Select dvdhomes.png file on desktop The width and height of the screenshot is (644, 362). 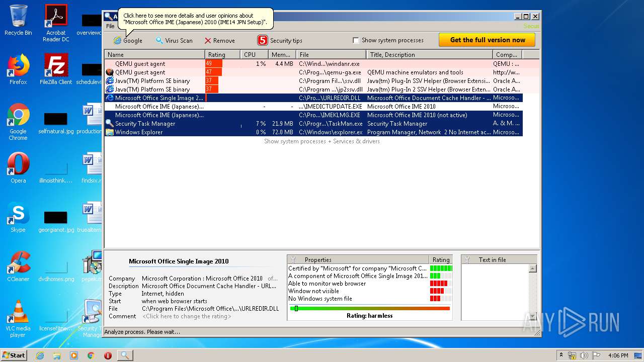[x=56, y=271]
